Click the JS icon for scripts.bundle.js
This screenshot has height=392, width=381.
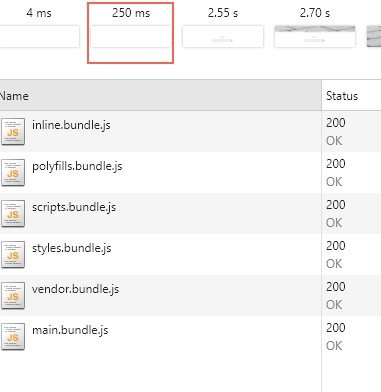point(13,214)
